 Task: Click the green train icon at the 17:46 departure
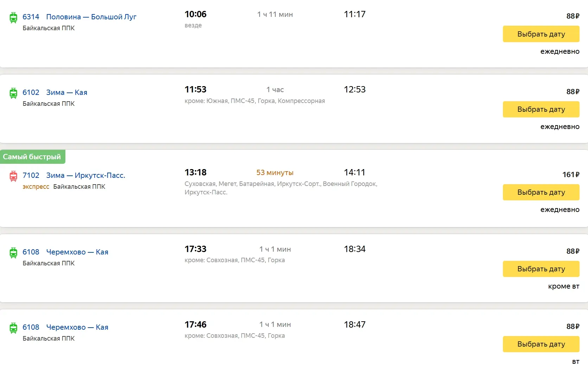coord(13,328)
